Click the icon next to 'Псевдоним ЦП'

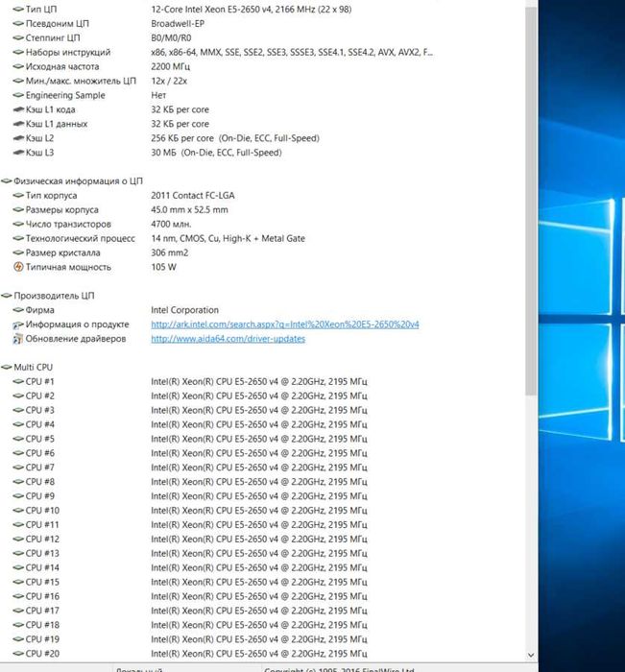point(18,24)
